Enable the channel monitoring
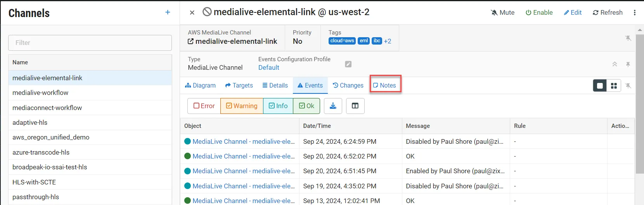The width and height of the screenshot is (644, 205). coord(539,12)
